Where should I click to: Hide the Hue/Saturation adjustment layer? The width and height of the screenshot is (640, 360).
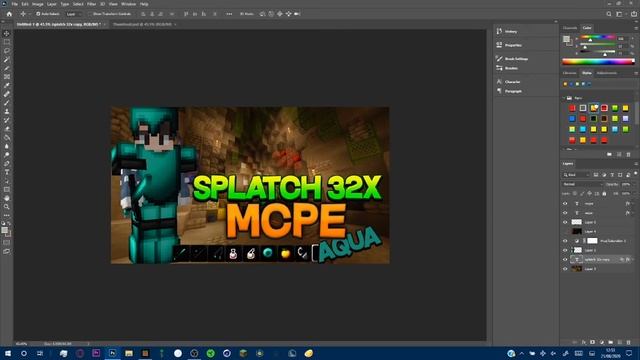(565, 241)
